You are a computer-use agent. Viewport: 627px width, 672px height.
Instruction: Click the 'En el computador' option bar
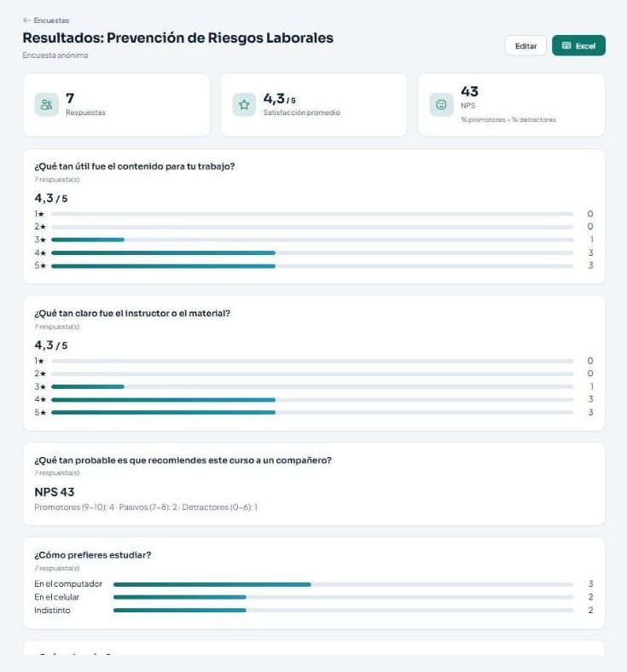[343, 584]
